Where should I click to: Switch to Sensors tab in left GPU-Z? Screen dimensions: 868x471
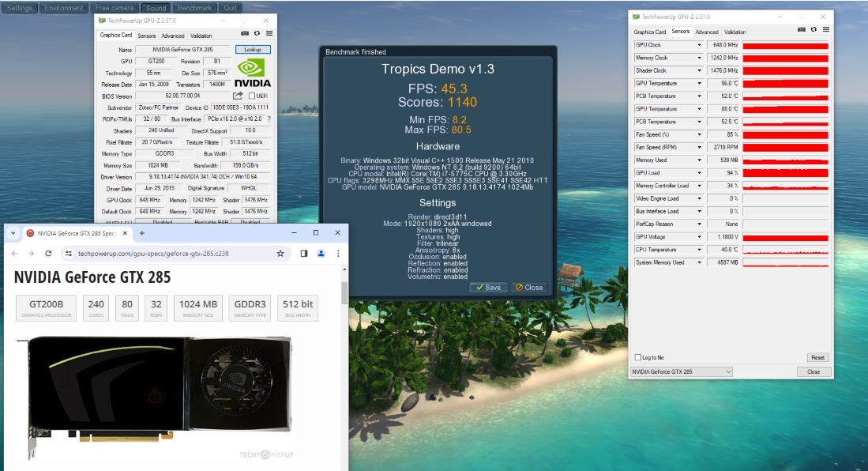[147, 36]
